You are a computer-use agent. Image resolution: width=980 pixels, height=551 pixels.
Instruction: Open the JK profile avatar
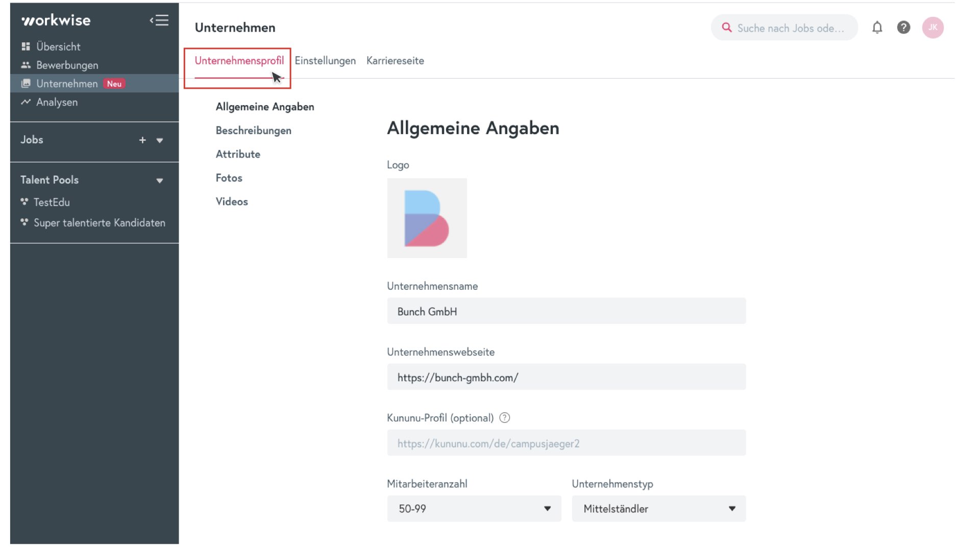coord(933,28)
